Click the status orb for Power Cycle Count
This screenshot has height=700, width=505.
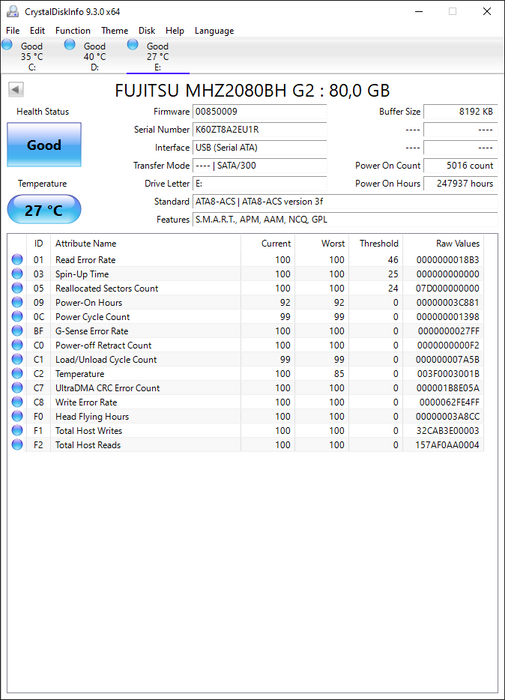pos(17,317)
